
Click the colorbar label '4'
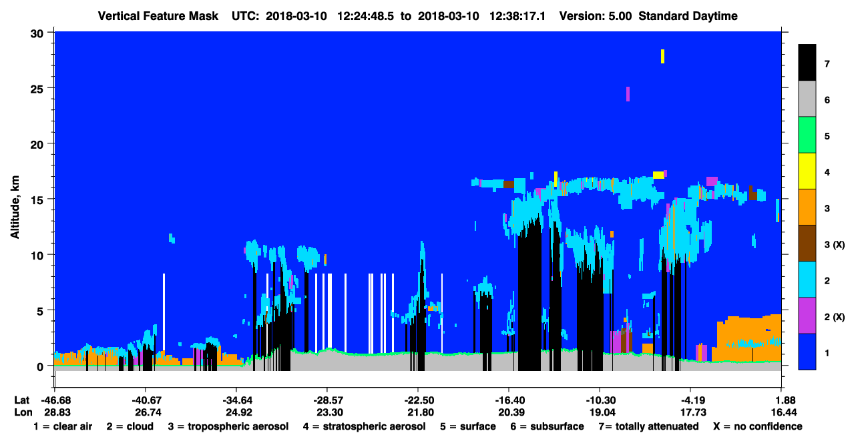(827, 172)
